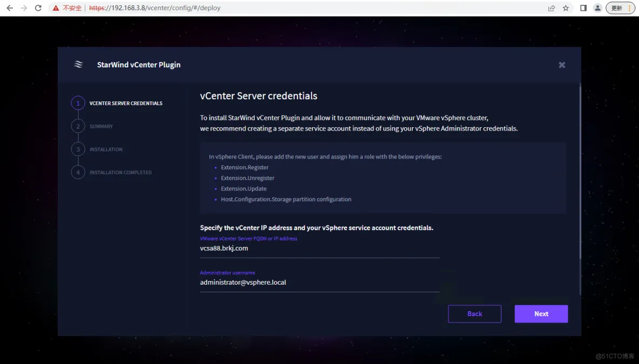Click the Extension.Register privilege text
Screen dimensions: 639x364
coord(244,167)
